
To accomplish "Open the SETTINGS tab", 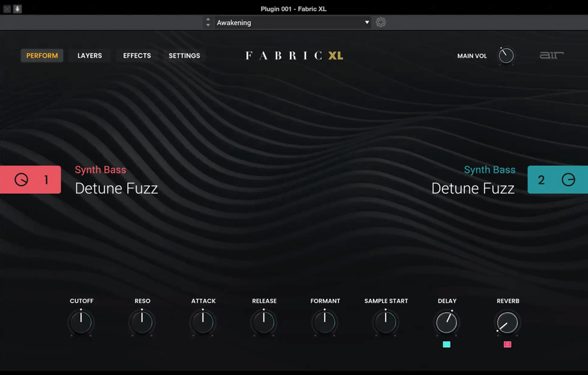I will coord(184,56).
